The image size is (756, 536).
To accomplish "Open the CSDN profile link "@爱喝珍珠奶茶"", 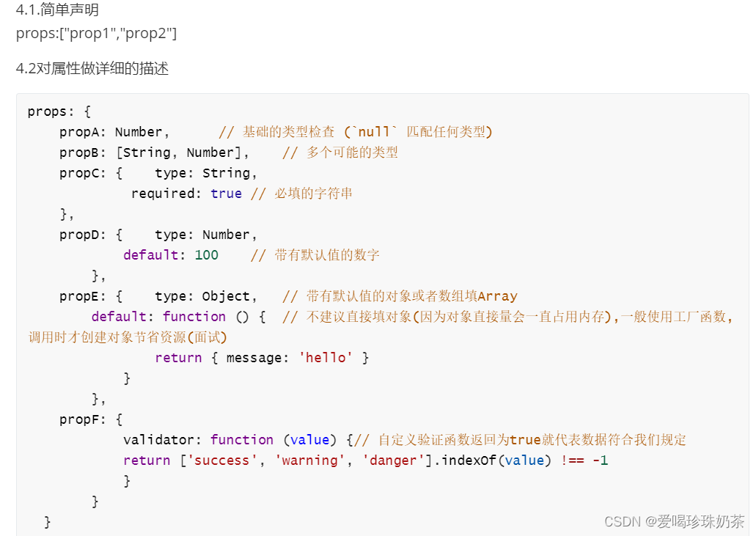I will pyautogui.click(x=694, y=521).
